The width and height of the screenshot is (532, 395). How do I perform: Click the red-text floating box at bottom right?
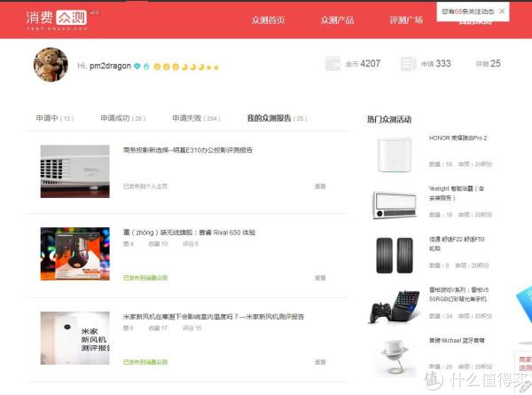point(525,363)
